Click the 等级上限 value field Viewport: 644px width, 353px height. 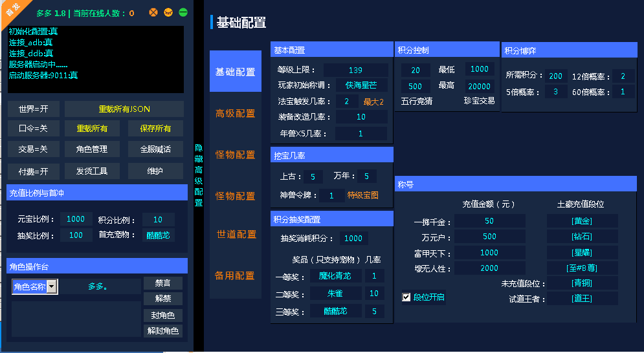tap(355, 70)
